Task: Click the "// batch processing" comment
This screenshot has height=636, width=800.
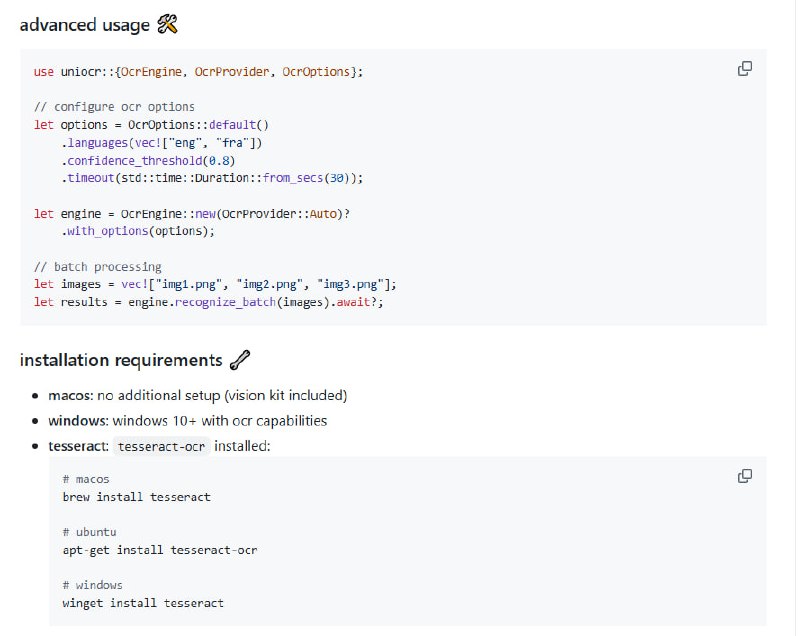Action: [97, 267]
